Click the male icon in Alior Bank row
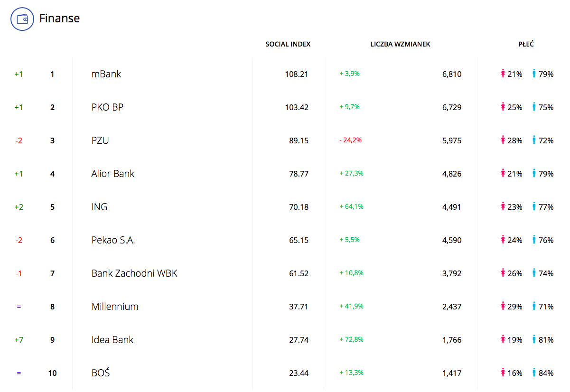This screenshot has height=392, width=570. click(x=534, y=173)
